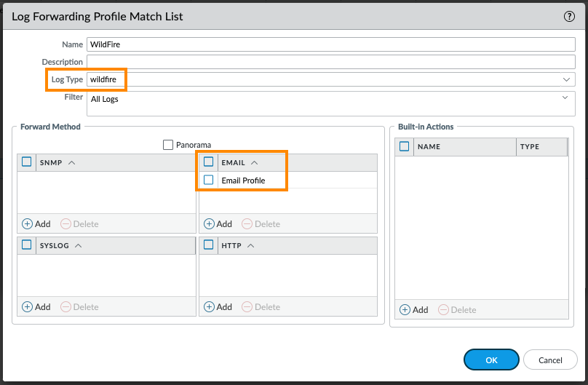
Task: Click Add plus icon under HTTP
Action: point(210,307)
